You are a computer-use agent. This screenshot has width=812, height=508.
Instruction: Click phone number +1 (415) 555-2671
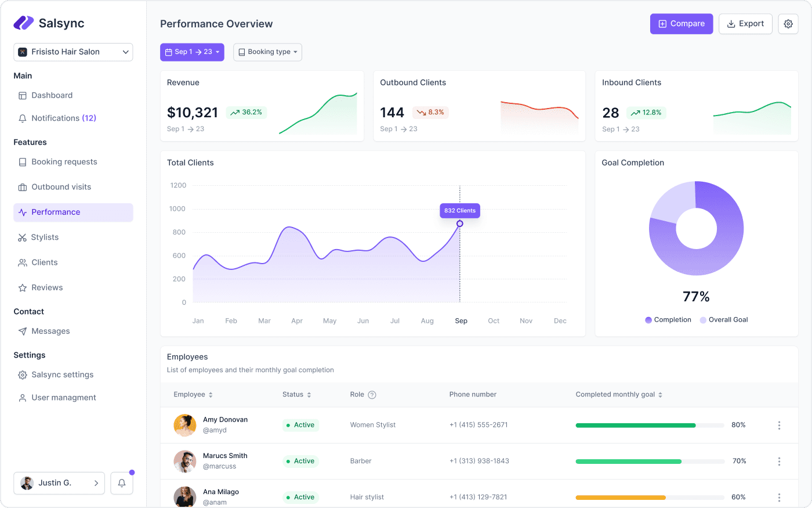click(x=478, y=425)
